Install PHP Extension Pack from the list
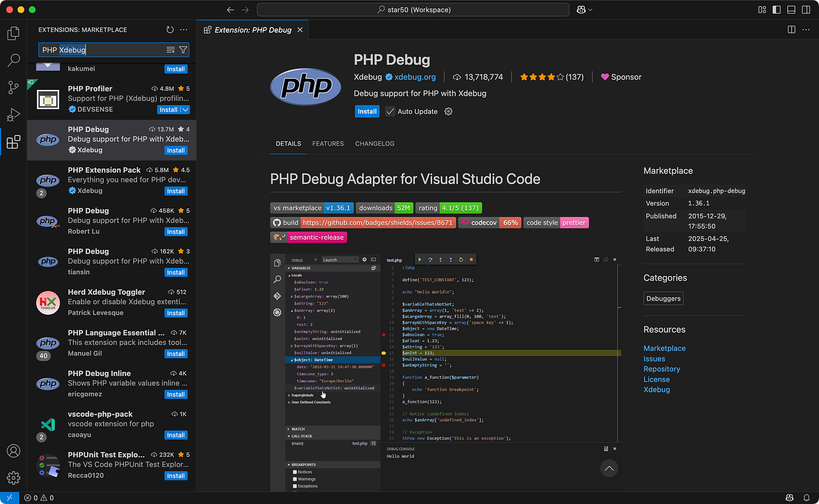The width and height of the screenshot is (819, 504). point(175,191)
